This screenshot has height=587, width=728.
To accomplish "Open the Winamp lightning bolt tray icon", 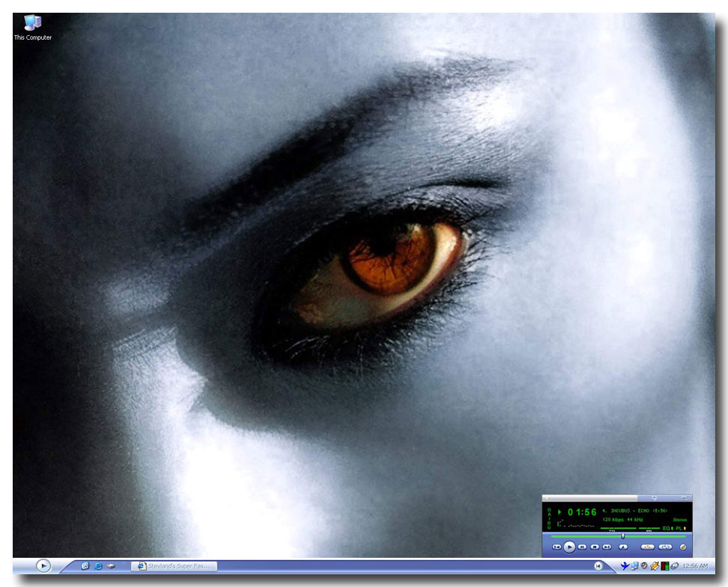I will point(654,565).
